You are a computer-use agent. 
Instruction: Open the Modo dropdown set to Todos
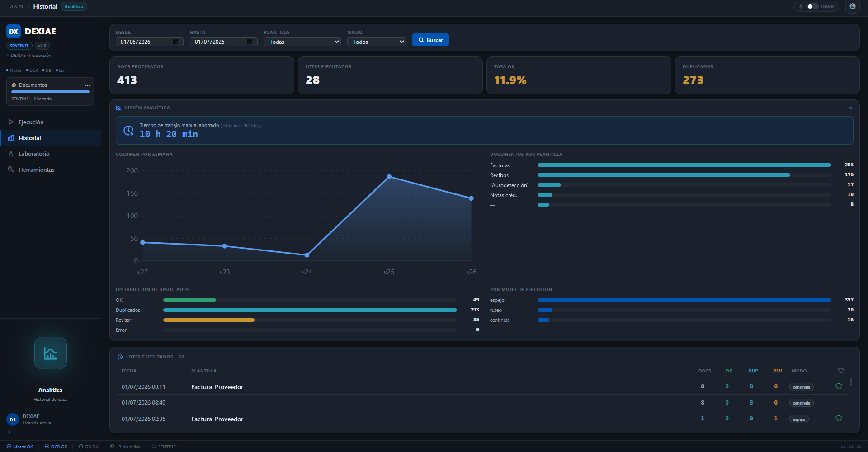(x=377, y=42)
